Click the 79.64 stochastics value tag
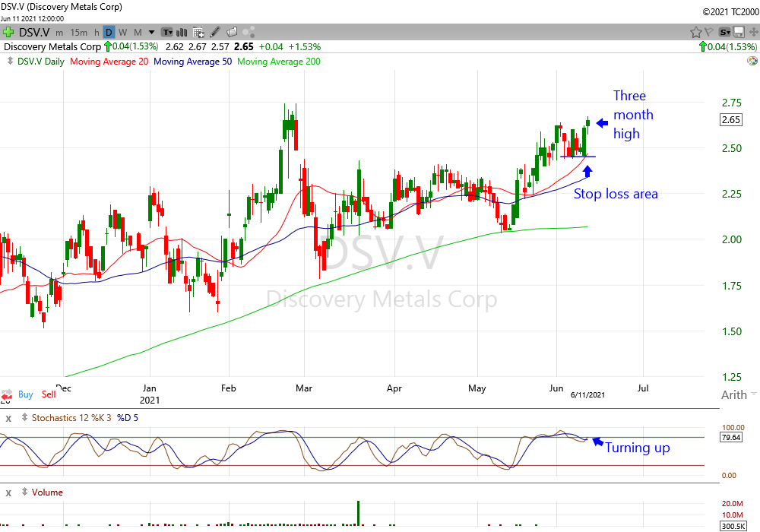Viewport: 760px width, 532px height. coord(731,438)
